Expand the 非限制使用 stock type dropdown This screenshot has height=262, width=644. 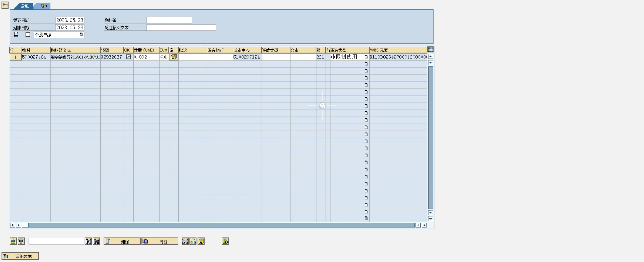point(366,57)
